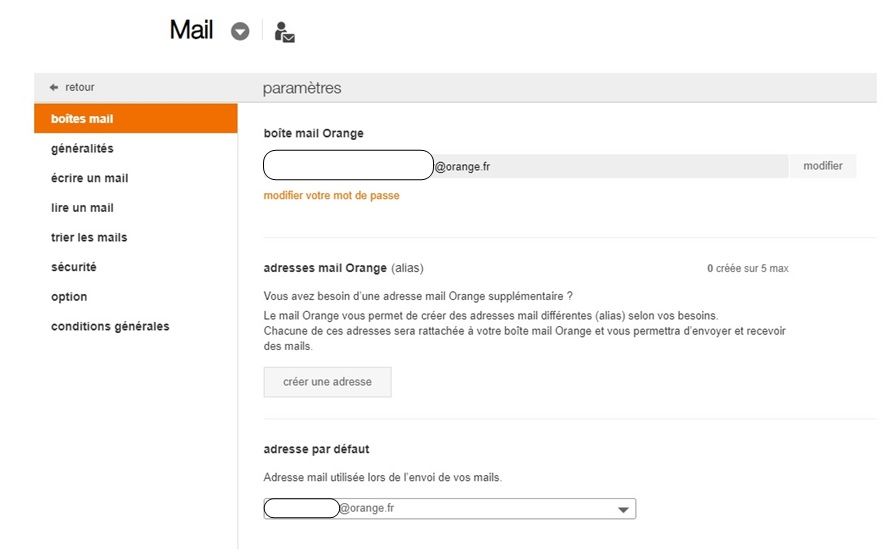The height and width of the screenshot is (554, 891).
Task: Click the contact with envelope icon
Action: 284,32
